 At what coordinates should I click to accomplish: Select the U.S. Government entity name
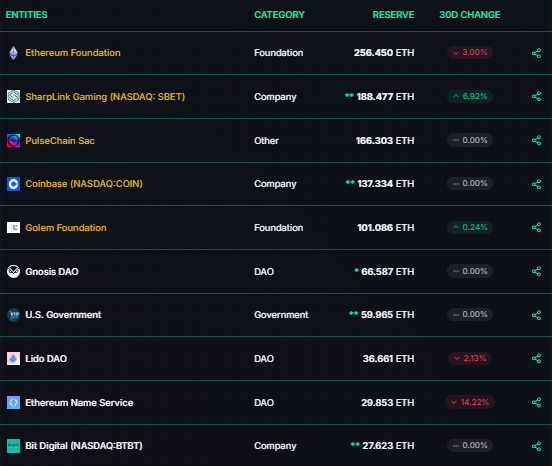[63, 315]
